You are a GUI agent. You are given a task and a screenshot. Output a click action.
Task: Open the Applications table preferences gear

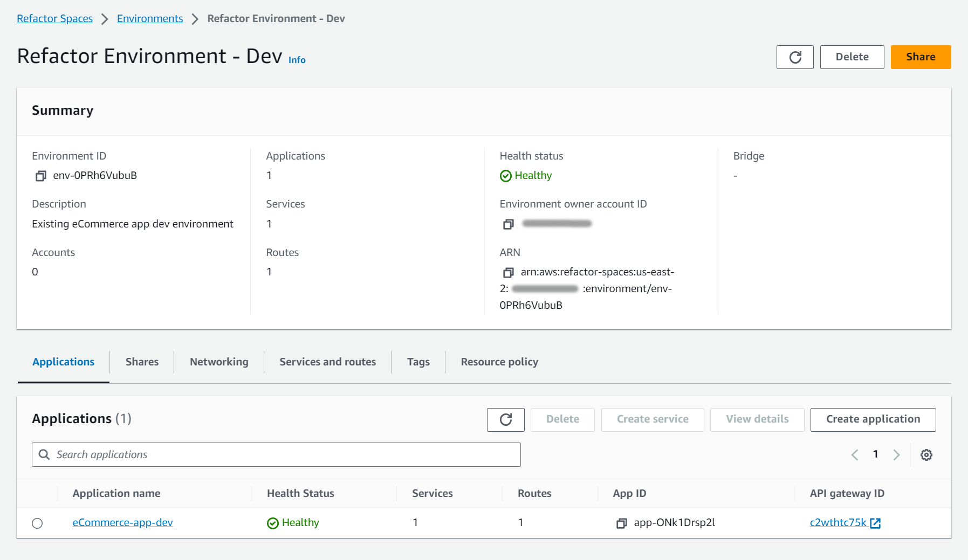click(x=926, y=454)
